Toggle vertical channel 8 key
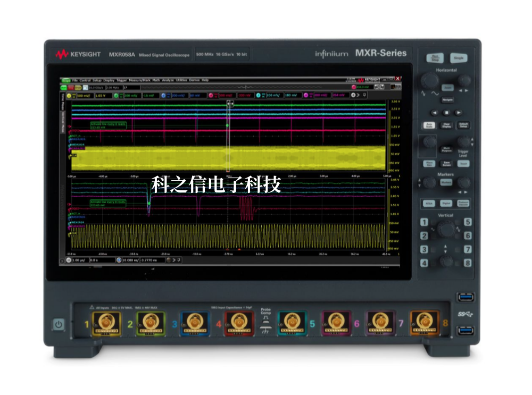This screenshot has width=532, height=395. point(468,263)
